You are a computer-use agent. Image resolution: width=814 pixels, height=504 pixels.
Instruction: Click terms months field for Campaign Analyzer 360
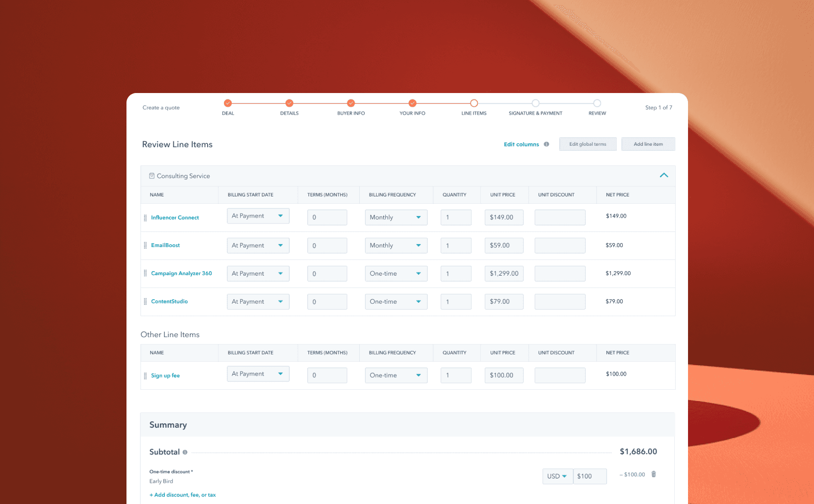tap(327, 273)
